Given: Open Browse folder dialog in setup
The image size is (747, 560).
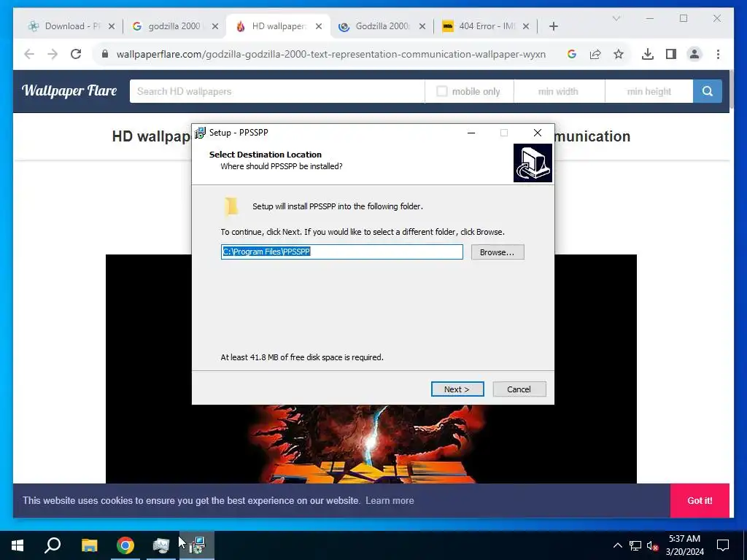Looking at the screenshot, I should [498, 252].
